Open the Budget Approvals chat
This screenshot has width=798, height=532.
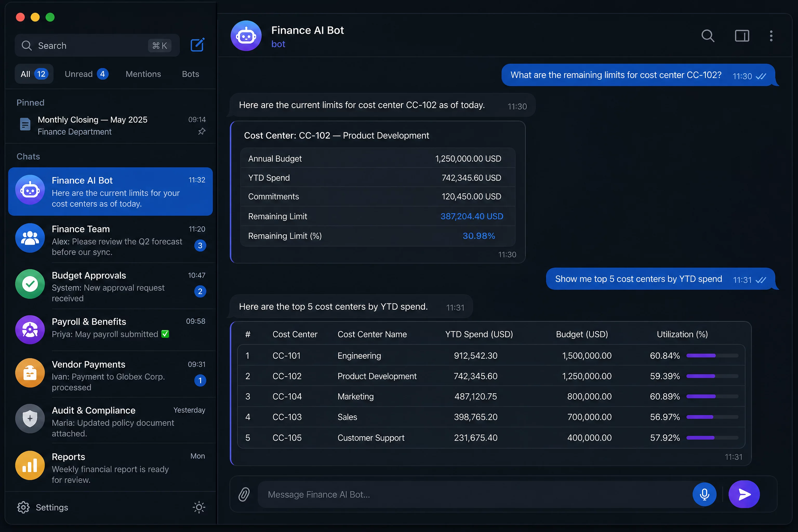pos(111,286)
